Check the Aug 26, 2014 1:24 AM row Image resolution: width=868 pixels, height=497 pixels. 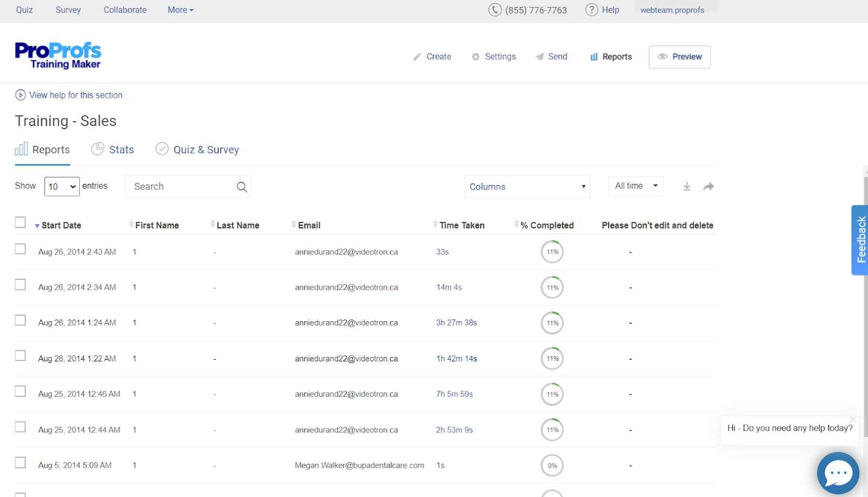point(20,320)
